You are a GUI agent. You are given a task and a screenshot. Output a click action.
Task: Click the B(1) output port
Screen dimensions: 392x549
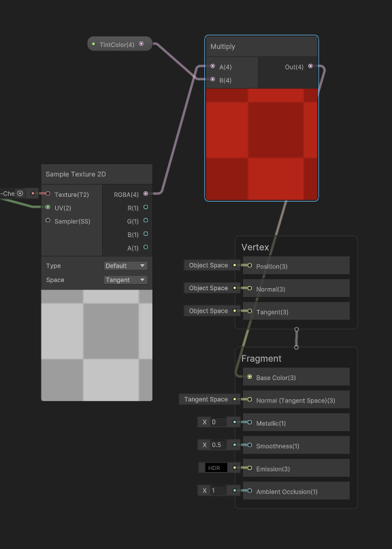(x=146, y=234)
